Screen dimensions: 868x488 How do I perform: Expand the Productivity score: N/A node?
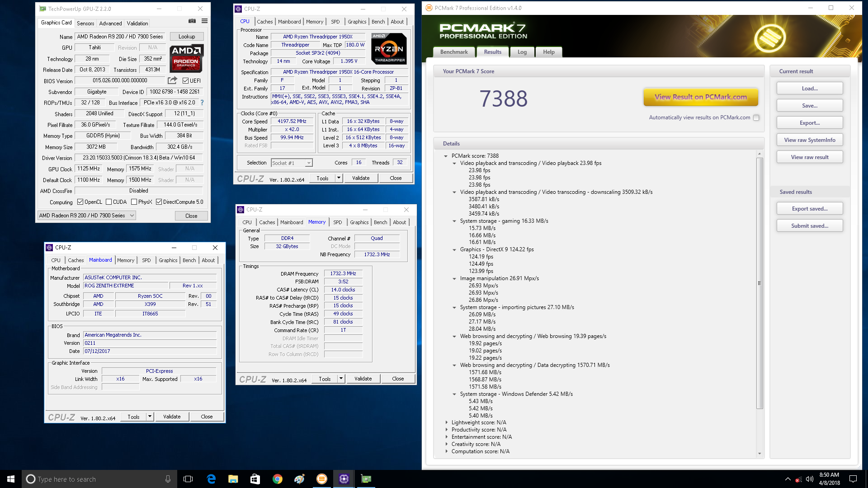pos(447,430)
